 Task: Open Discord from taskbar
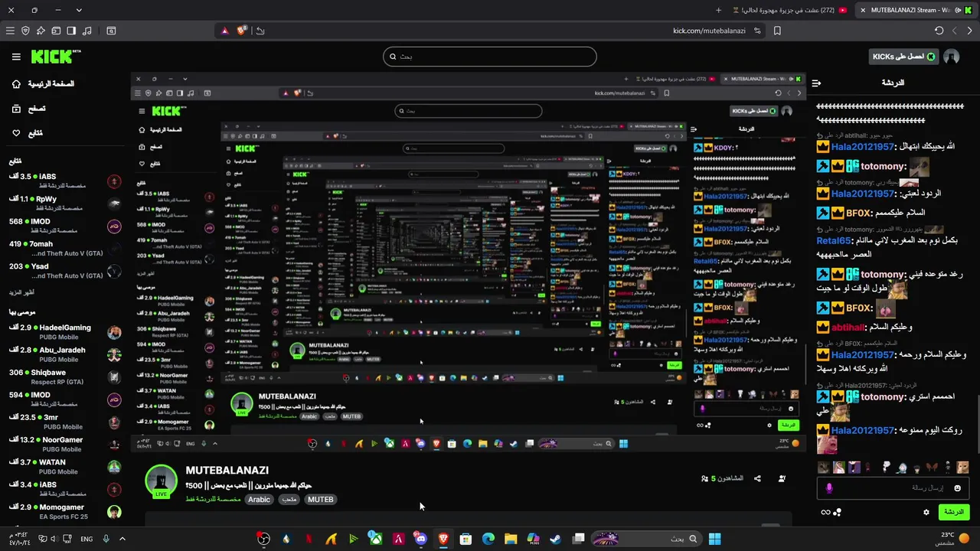click(x=421, y=539)
